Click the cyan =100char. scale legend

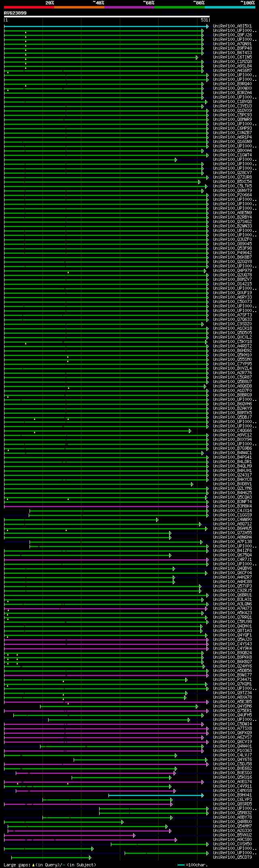tap(193, 865)
